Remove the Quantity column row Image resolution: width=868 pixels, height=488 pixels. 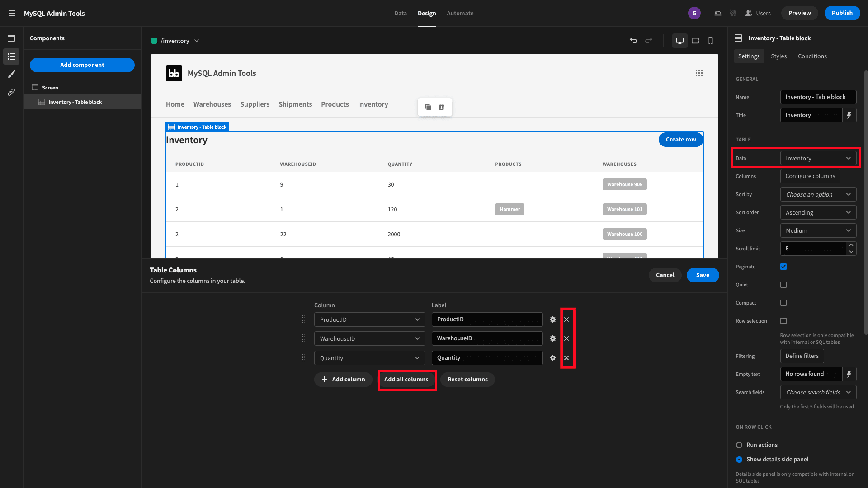566,358
